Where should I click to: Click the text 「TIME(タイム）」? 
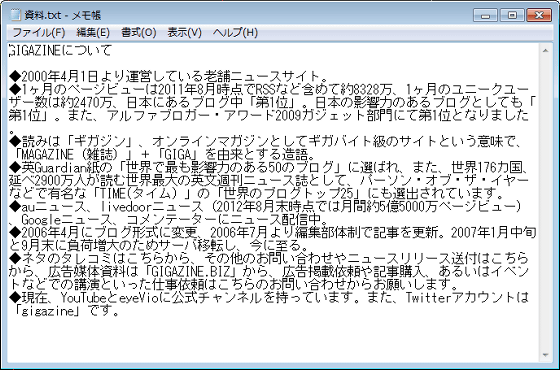142,193
